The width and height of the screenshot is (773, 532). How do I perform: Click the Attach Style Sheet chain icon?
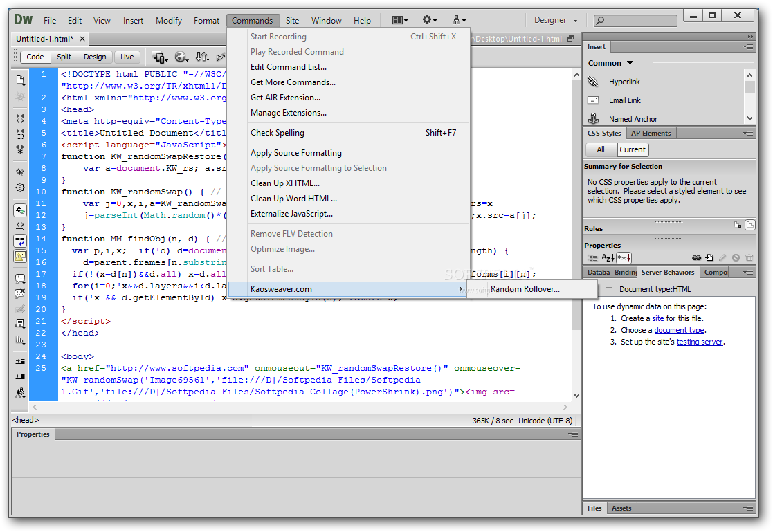click(x=696, y=257)
